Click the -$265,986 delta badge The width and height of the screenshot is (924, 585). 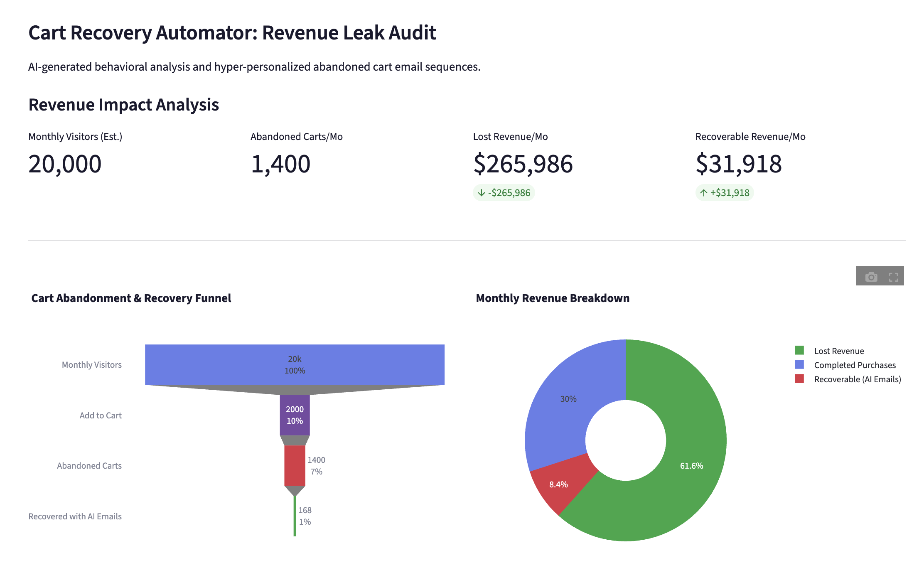[x=504, y=193]
